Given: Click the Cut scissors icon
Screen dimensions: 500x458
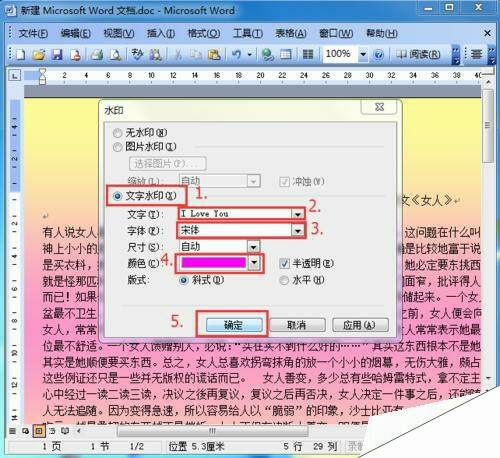Looking at the screenshot, I should click(x=177, y=54).
